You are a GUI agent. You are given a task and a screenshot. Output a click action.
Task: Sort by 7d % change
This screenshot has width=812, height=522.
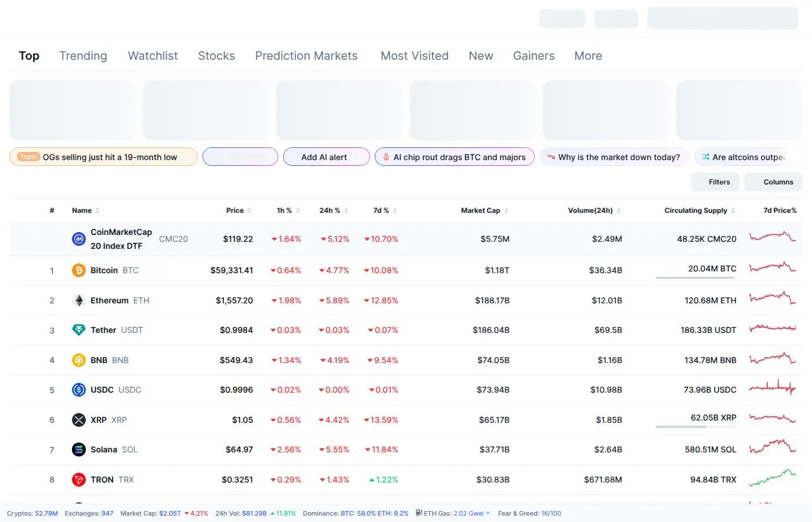[x=385, y=211]
